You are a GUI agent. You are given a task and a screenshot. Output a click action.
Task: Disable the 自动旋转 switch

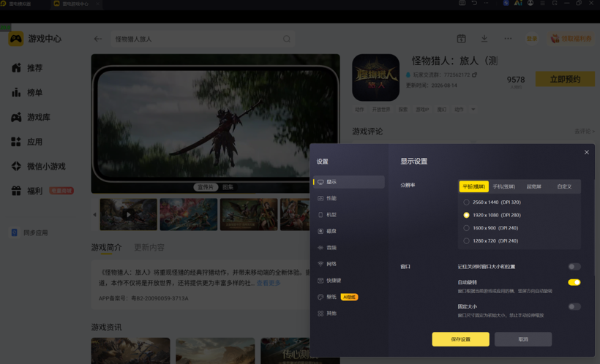pos(574,282)
